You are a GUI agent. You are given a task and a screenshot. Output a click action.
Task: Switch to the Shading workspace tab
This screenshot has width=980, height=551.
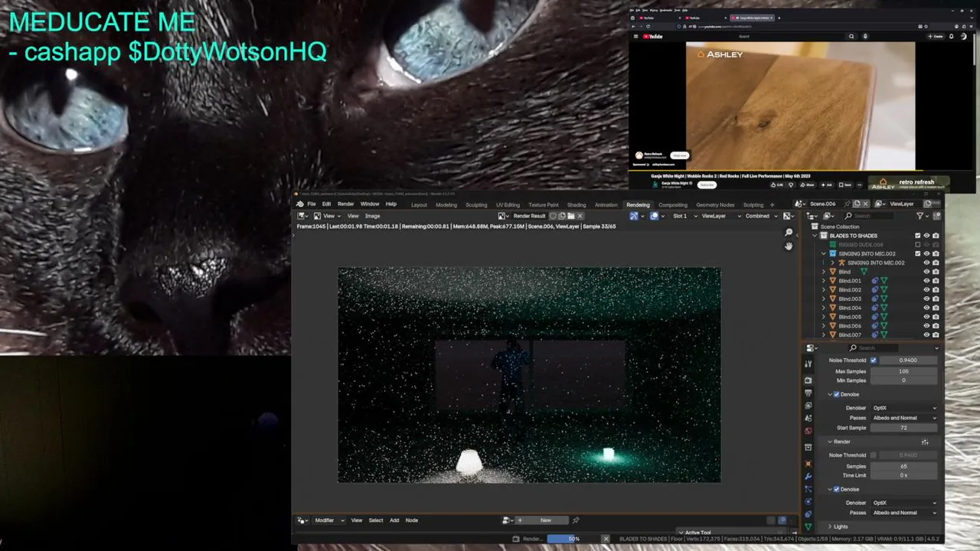point(577,205)
